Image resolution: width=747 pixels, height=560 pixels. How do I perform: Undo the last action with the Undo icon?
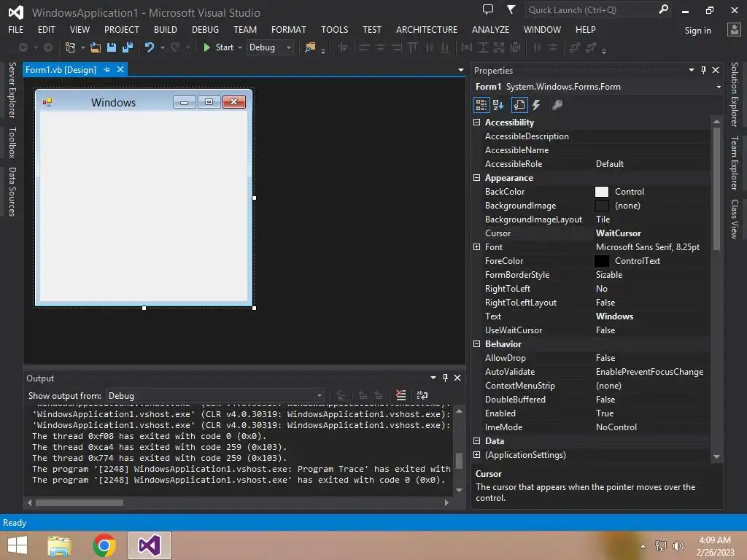pos(150,47)
